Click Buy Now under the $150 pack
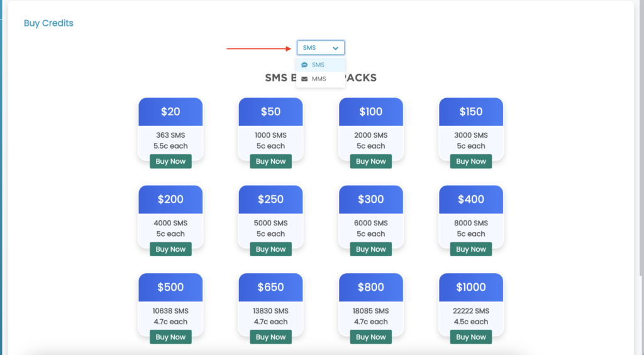This screenshot has width=644, height=355. (x=471, y=162)
